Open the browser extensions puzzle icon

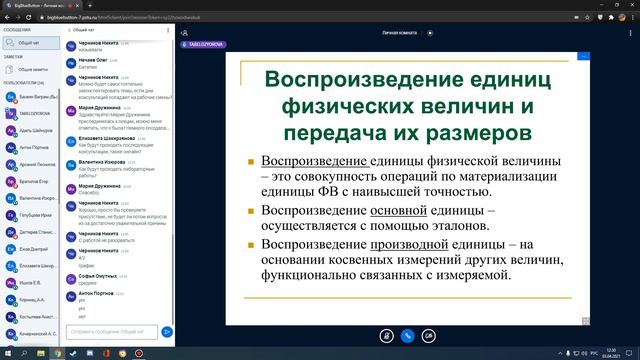point(611,18)
